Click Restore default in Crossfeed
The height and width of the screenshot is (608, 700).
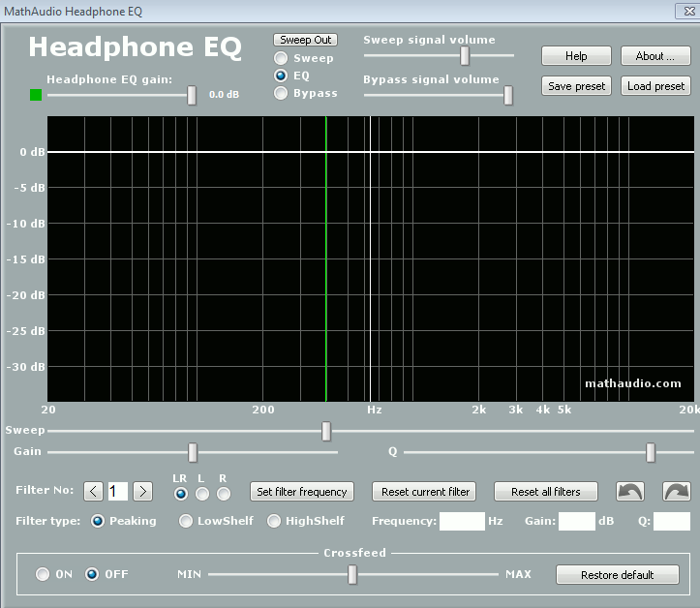click(x=618, y=574)
